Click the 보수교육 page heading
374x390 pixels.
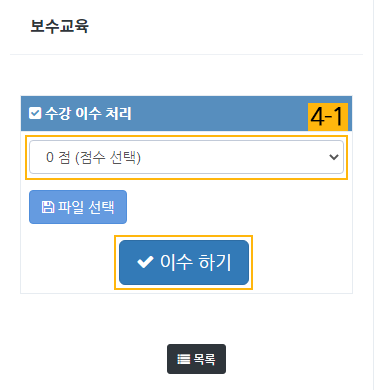click(x=59, y=26)
